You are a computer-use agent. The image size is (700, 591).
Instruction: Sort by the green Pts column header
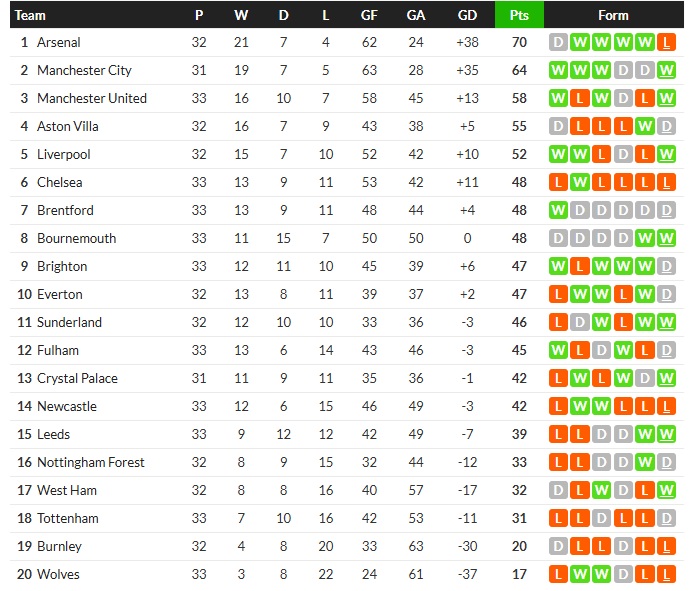[519, 15]
